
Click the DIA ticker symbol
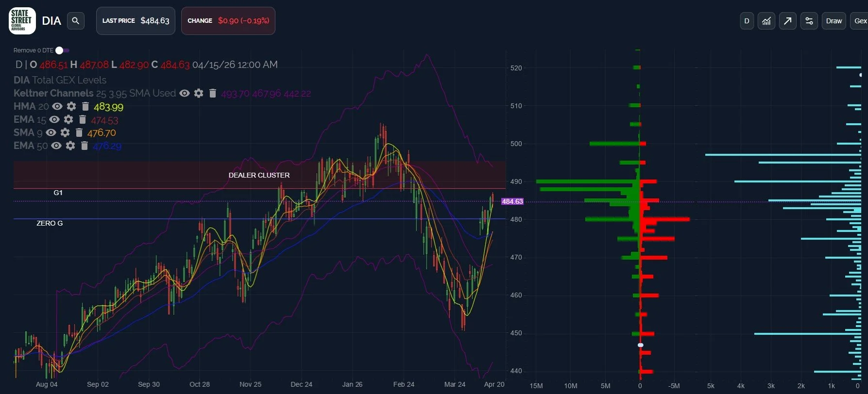[51, 21]
